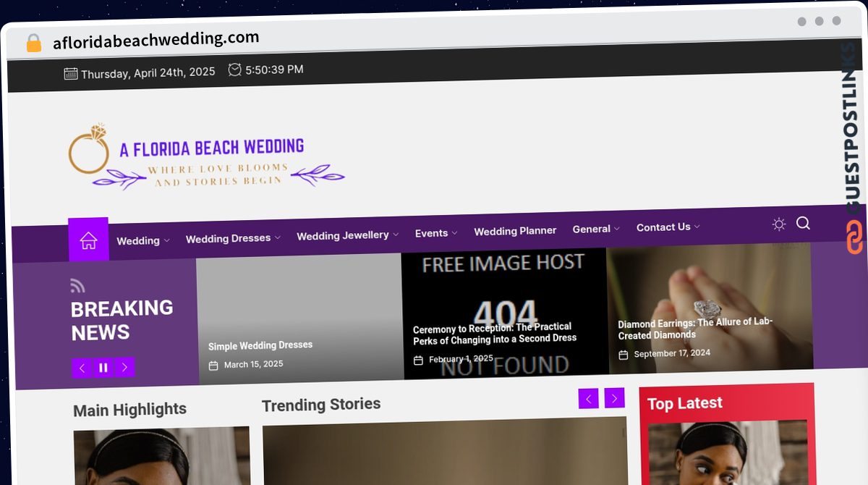Expand the Wedding dropdown menu
868x485 pixels.
click(142, 240)
